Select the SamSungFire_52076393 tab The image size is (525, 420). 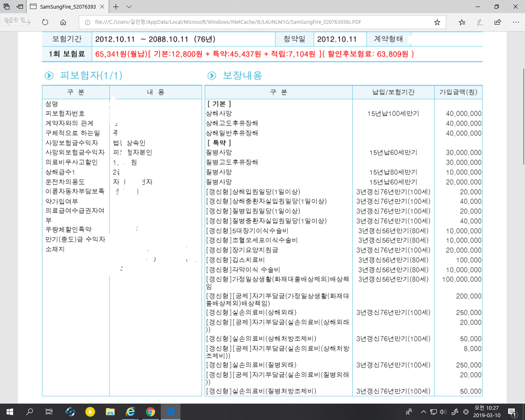click(x=68, y=7)
